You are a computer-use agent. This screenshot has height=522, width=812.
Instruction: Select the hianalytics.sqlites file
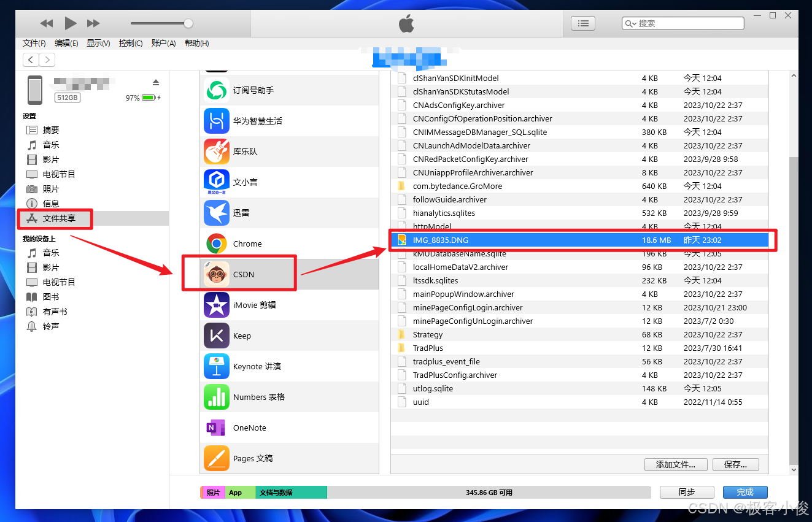click(579, 213)
